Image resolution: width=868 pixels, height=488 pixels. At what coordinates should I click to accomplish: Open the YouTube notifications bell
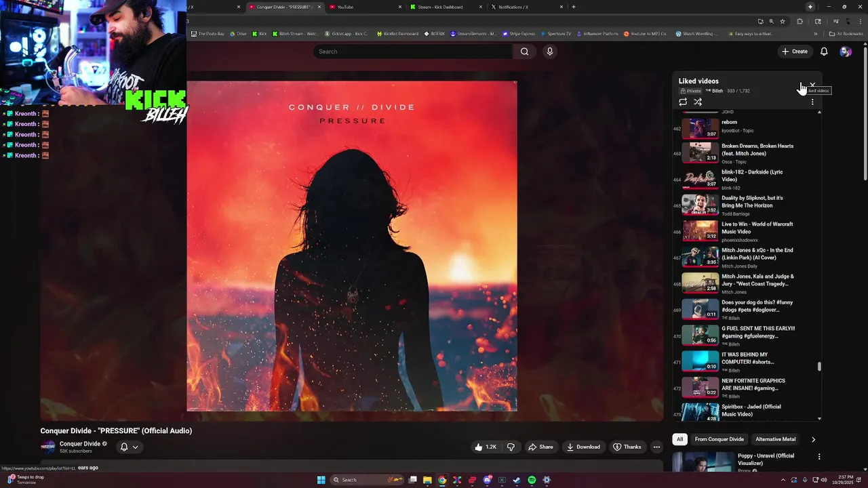click(x=824, y=52)
